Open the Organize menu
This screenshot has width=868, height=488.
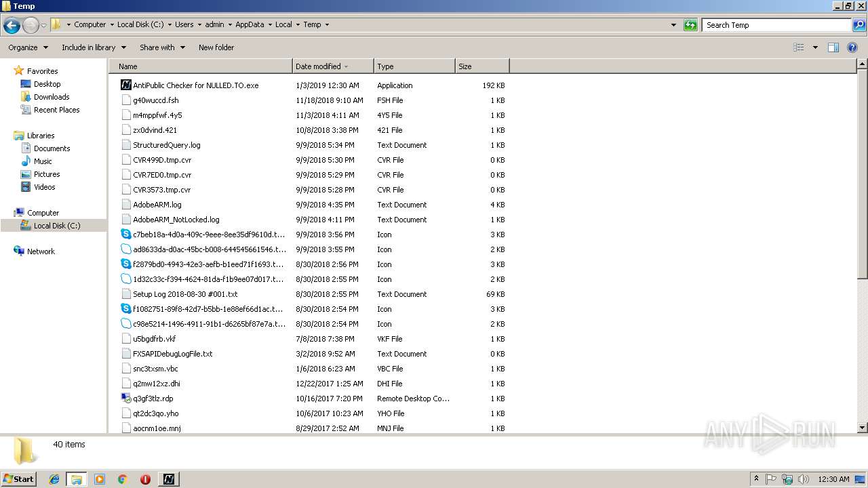pos(28,47)
